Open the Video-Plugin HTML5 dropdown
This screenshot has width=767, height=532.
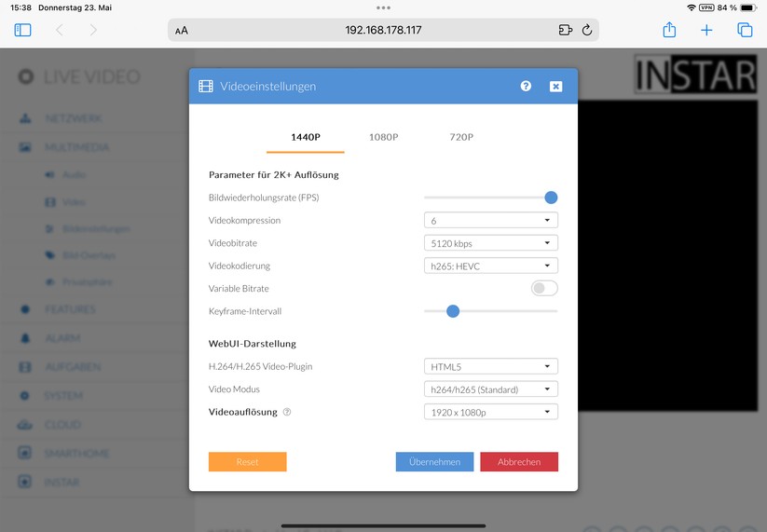coord(490,367)
